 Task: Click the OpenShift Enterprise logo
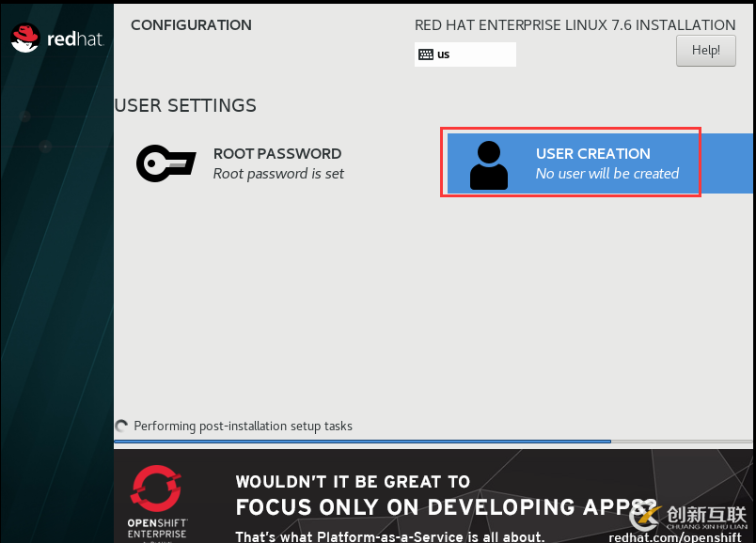[157, 503]
